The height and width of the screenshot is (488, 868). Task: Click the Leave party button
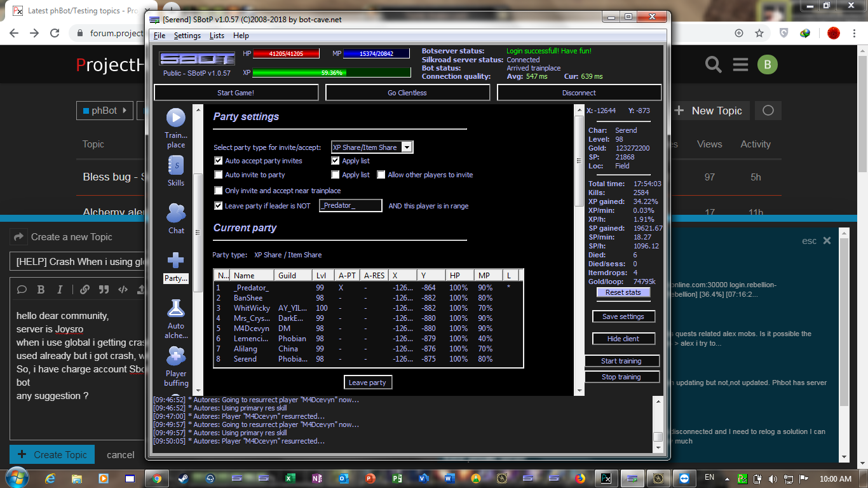pos(367,383)
